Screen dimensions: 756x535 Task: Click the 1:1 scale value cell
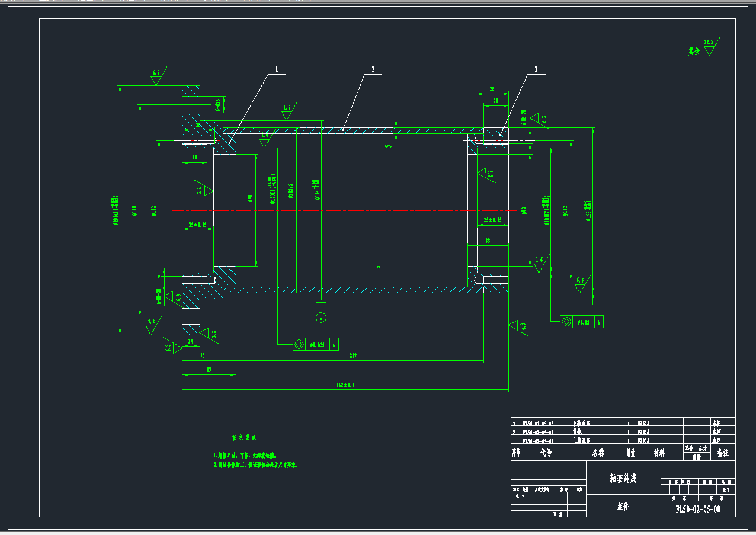[726, 491]
